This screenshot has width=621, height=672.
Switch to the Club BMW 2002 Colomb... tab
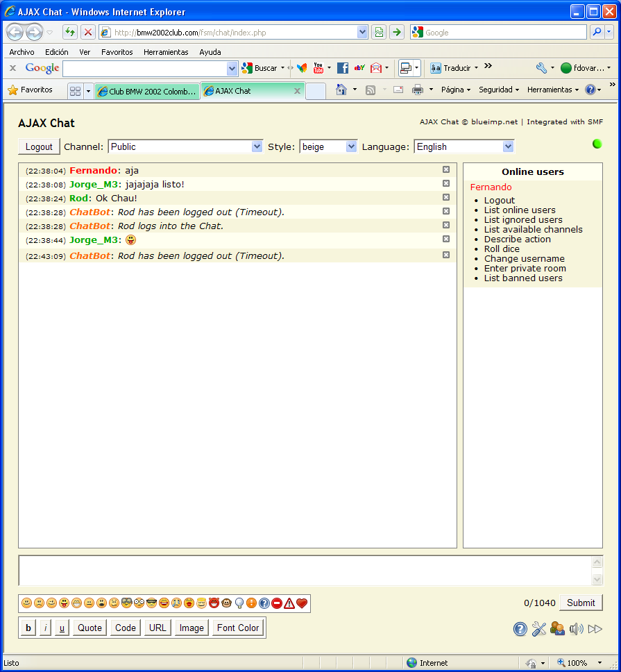click(147, 91)
